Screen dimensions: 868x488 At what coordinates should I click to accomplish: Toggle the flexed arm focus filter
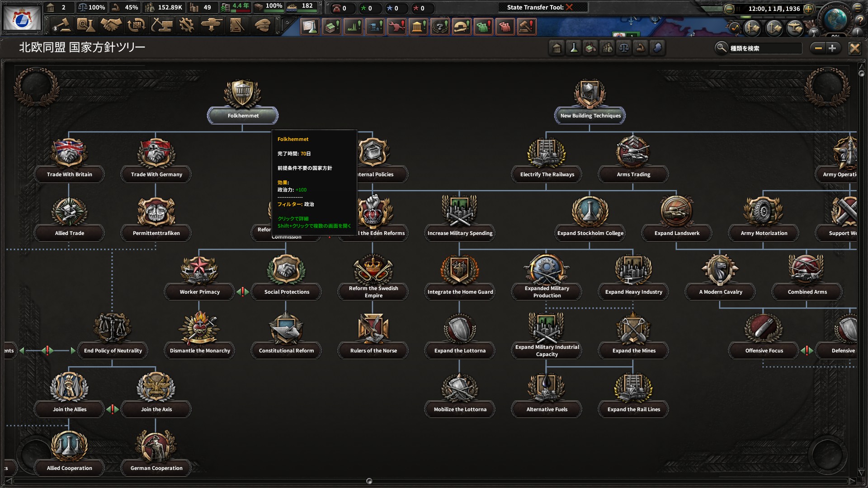point(641,48)
